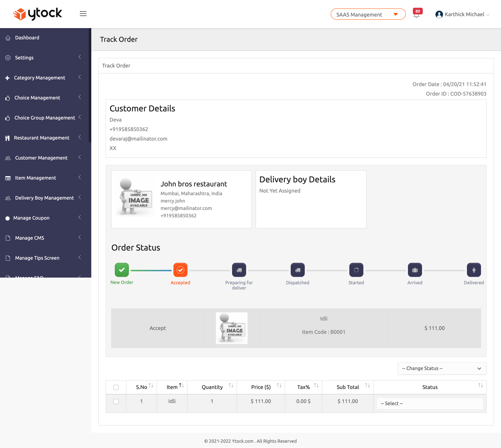Click the Dashboard home icon

pyautogui.click(x=8, y=38)
